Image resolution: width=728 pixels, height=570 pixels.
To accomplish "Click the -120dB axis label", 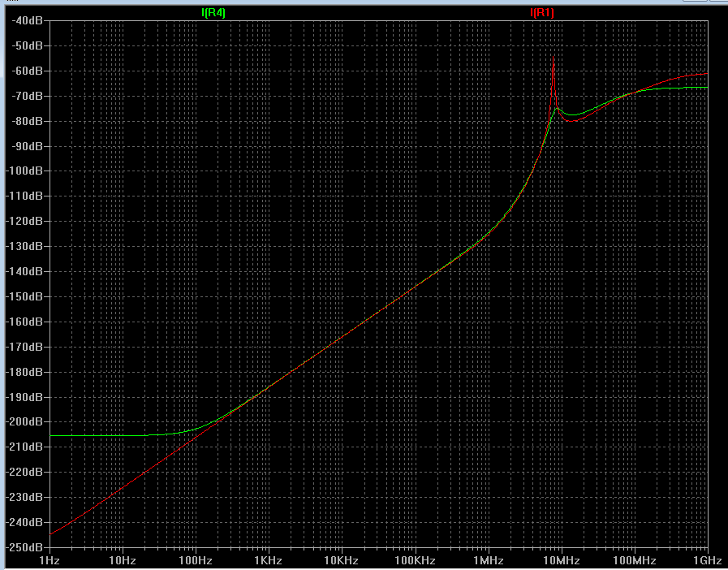I will [24, 221].
